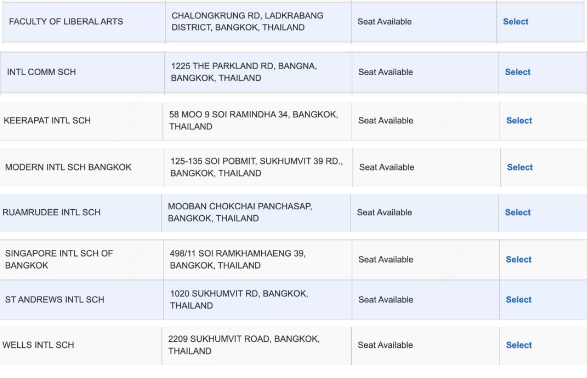
Task: Click Select for St Andrews Intl Sch
Action: click(518, 300)
